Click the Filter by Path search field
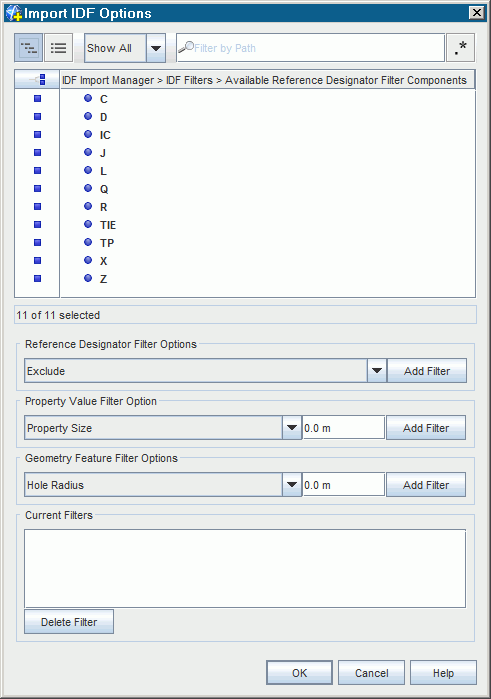Screen dimensions: 491x699 coord(311,48)
